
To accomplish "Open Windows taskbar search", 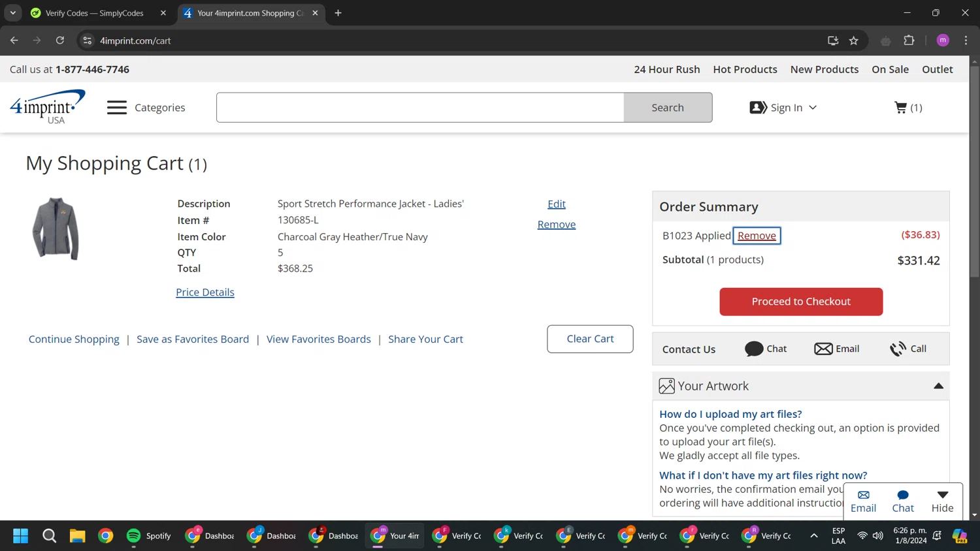I will point(49,536).
